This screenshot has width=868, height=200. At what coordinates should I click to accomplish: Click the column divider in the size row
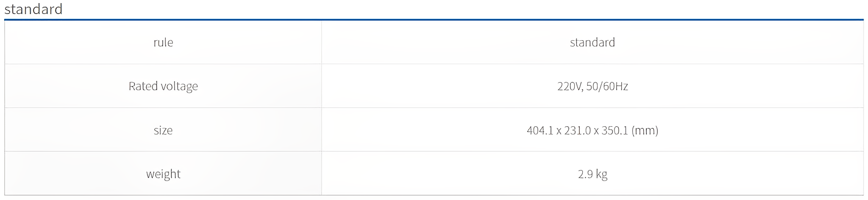click(322, 130)
